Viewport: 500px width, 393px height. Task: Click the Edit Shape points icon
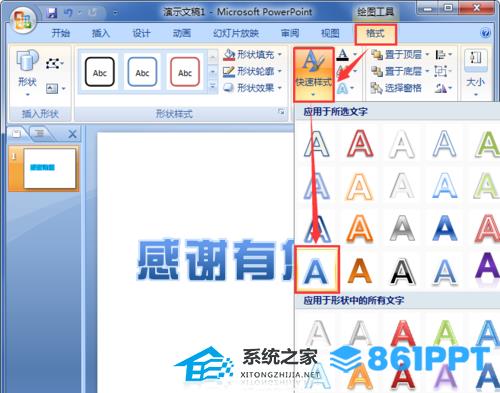(54, 63)
